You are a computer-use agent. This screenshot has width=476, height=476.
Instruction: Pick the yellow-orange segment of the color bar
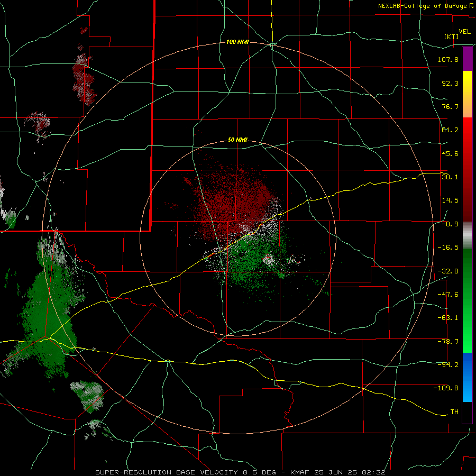tap(467, 94)
